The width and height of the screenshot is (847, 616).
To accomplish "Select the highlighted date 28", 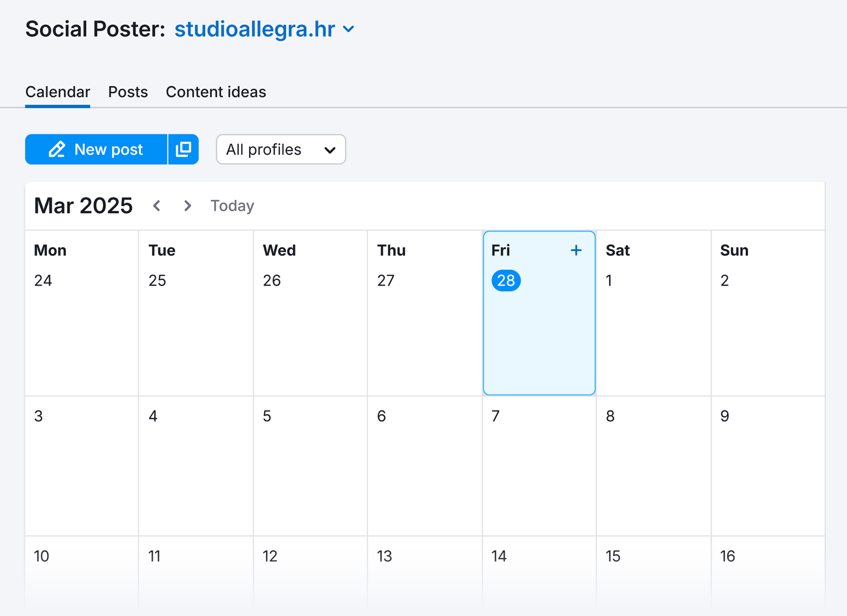I will [506, 280].
